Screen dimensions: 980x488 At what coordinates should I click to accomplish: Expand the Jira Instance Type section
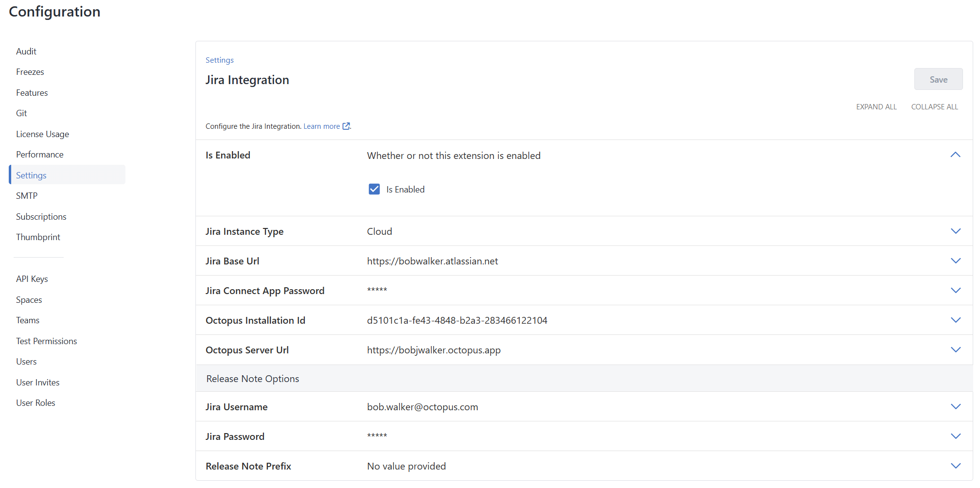[x=956, y=231]
